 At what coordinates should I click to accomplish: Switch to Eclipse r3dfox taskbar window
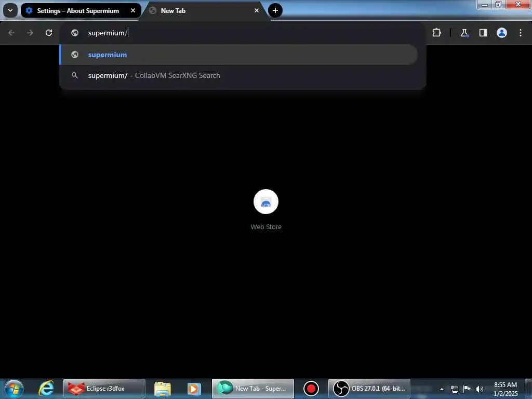104,389
